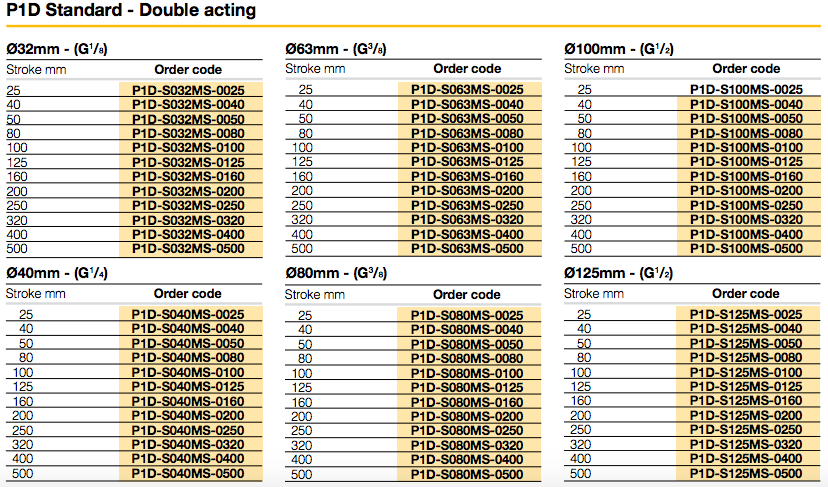The image size is (828, 487).
Task: Choose order code P1D-S080MS-0500
Action: tap(467, 474)
